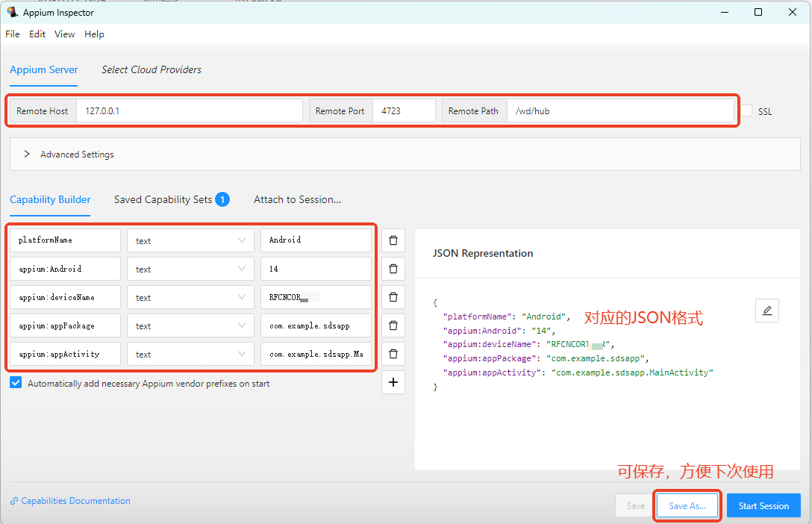Click the RFCNCOR device name value field

coord(316,297)
